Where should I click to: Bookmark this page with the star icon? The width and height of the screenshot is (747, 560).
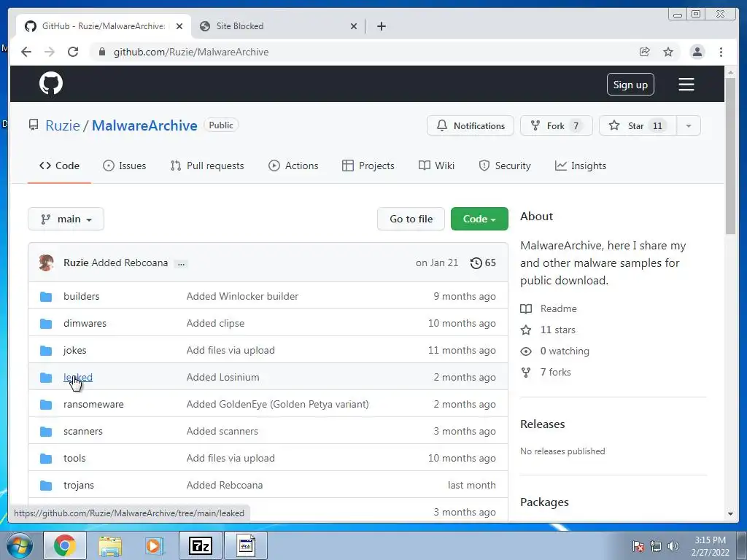668,52
